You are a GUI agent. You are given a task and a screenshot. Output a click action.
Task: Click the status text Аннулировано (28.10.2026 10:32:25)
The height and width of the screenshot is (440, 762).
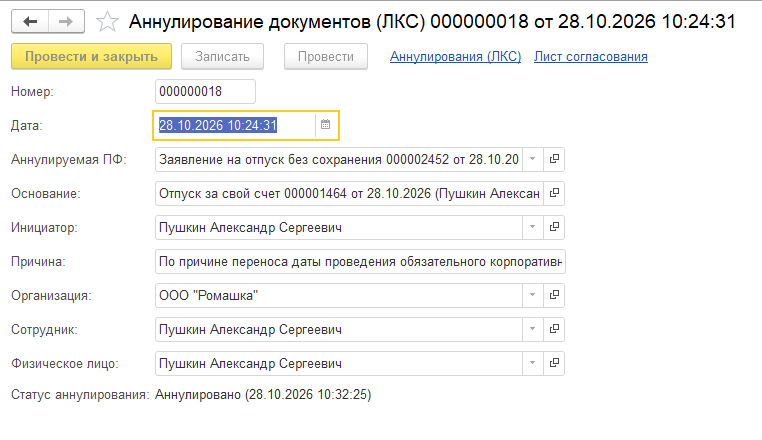[x=263, y=394]
